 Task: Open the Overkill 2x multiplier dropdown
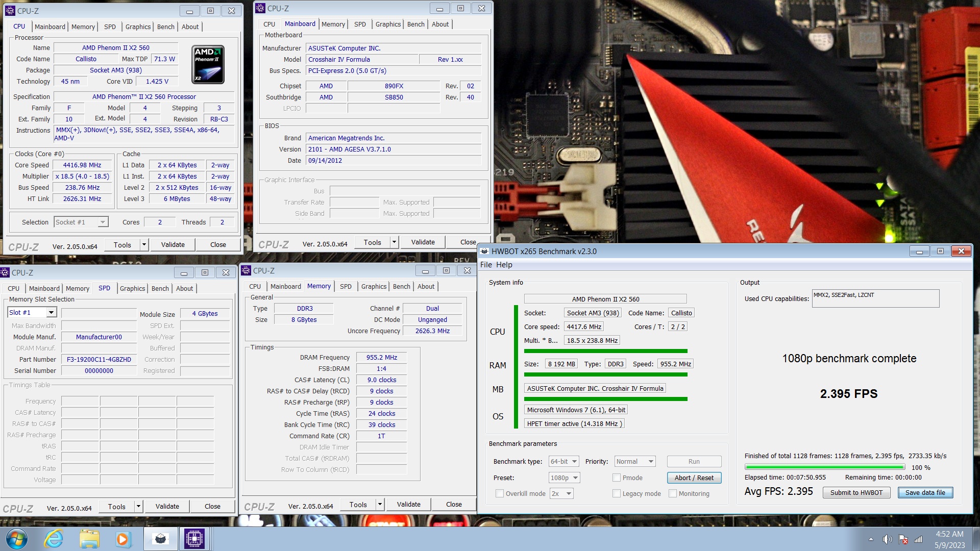point(561,493)
